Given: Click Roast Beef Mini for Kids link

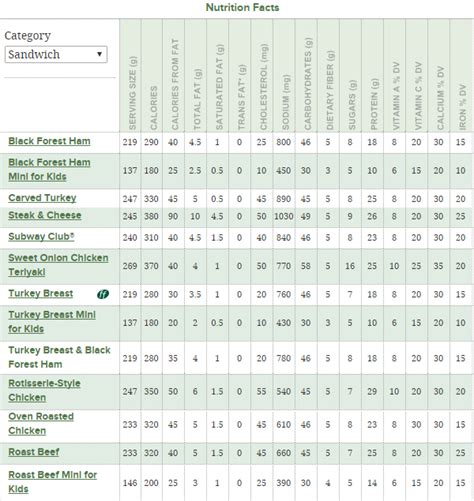Looking at the screenshot, I should click(53, 482).
